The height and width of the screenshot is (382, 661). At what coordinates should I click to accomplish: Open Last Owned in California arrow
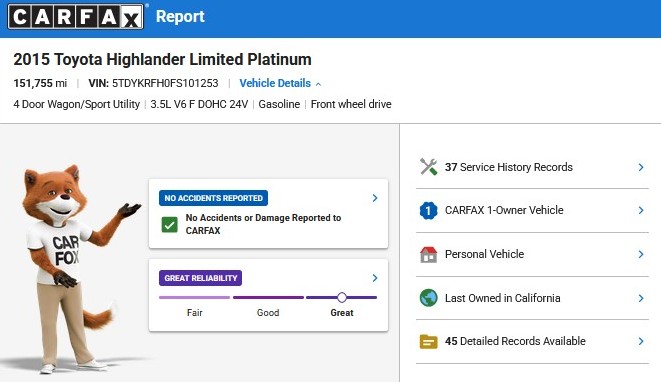pos(641,298)
